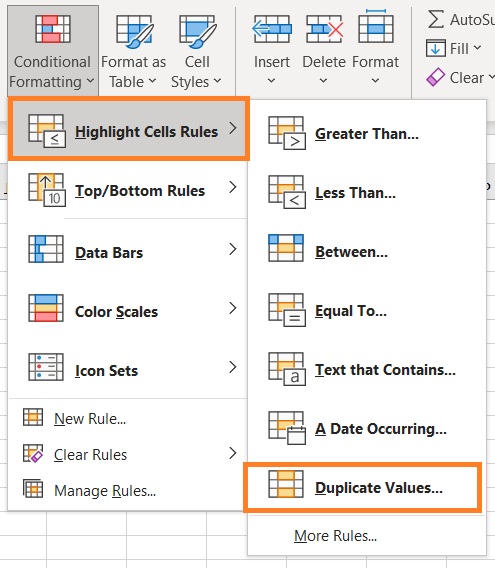Select the Duplicate Values rule
The width and height of the screenshot is (495, 568).
point(362,487)
